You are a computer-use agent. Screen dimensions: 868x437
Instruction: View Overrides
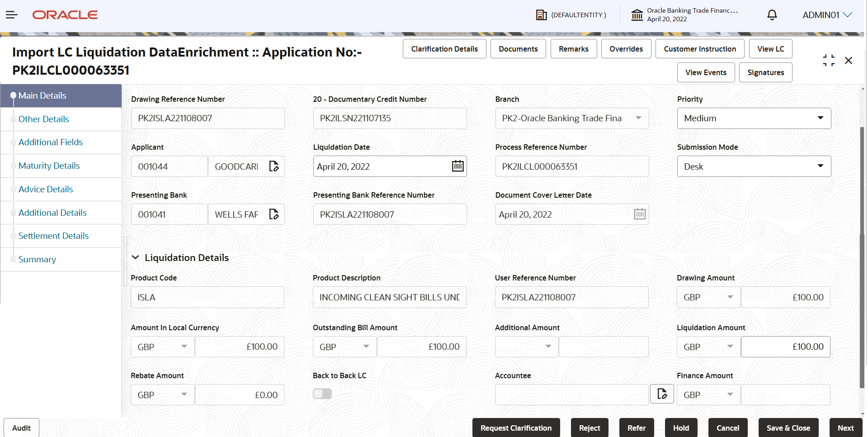coord(626,49)
